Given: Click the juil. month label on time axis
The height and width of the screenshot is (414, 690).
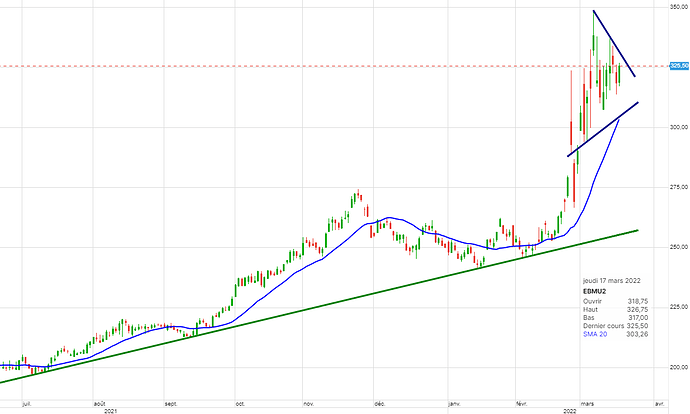Looking at the screenshot, I should coord(27,404).
